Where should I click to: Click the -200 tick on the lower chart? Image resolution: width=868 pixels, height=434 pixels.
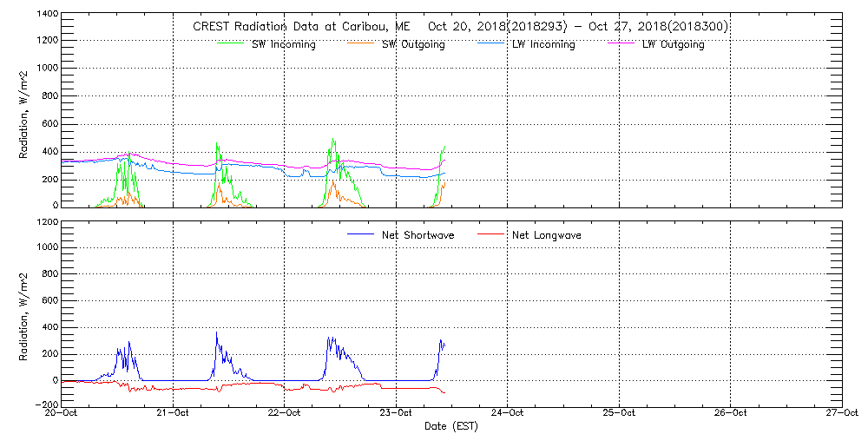pos(45,404)
